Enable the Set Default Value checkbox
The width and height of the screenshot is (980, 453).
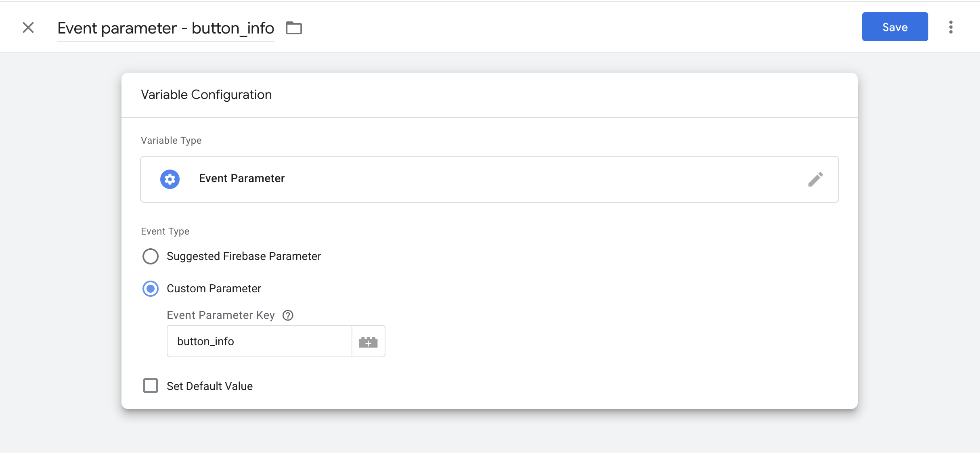151,386
